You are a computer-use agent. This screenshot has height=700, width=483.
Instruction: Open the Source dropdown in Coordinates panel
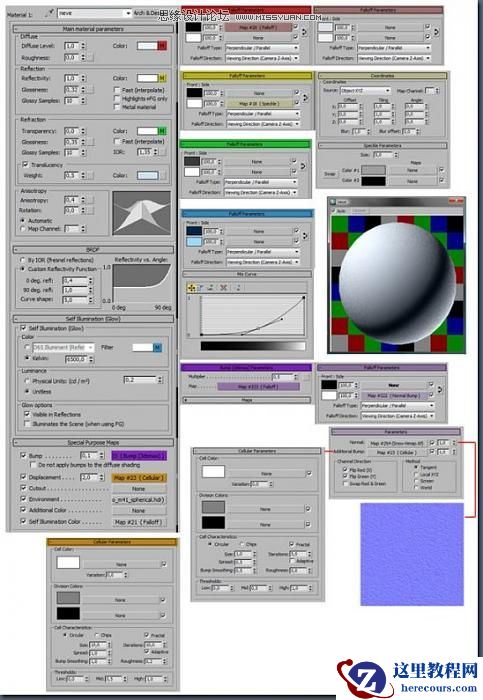(x=365, y=90)
